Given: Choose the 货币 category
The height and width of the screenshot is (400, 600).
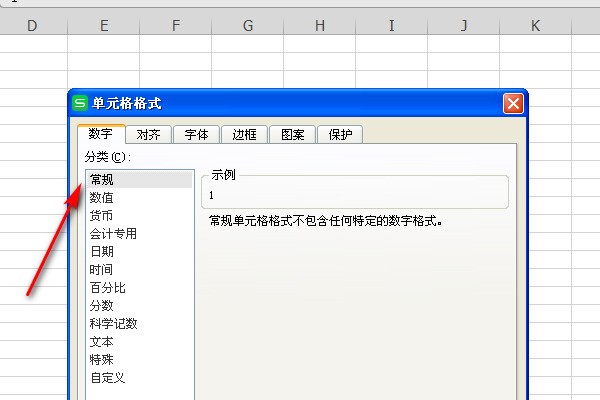Looking at the screenshot, I should [x=140, y=216].
